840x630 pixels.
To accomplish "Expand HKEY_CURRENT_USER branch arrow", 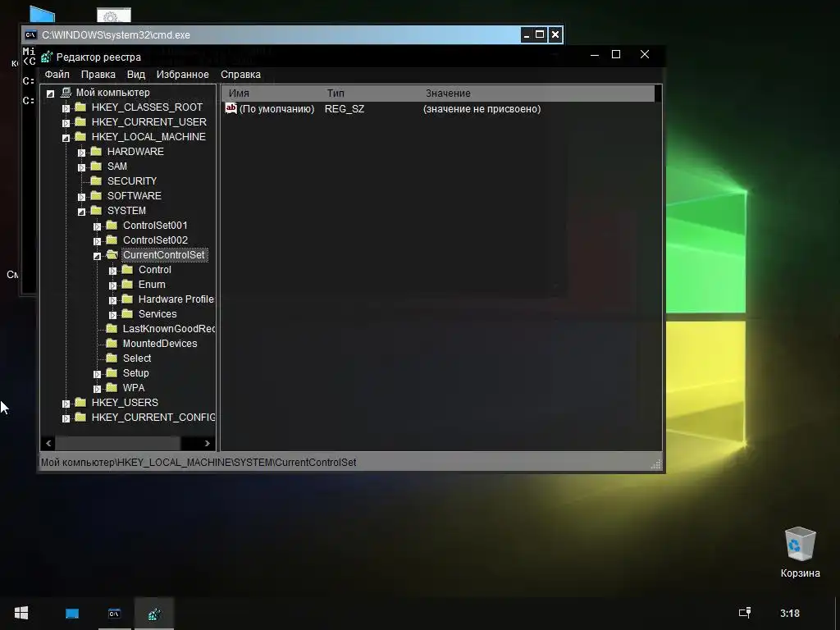I will coord(66,123).
